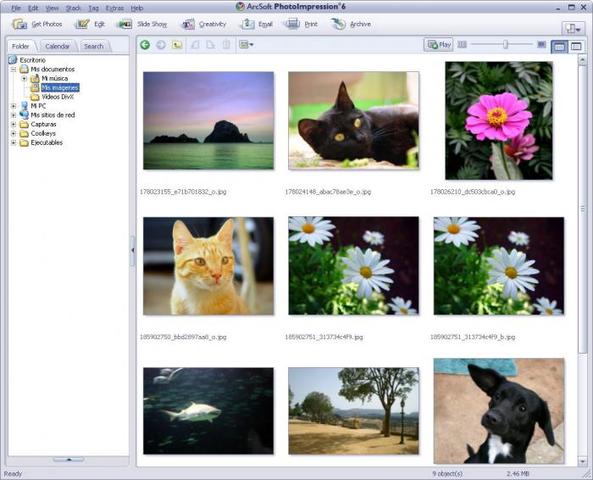Select the Videos DivX folder
This screenshot has height=480, width=593.
(x=57, y=97)
